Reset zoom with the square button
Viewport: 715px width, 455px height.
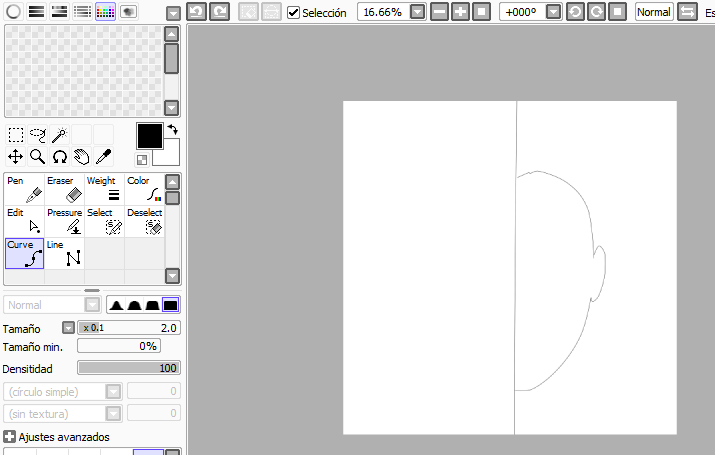pos(482,12)
